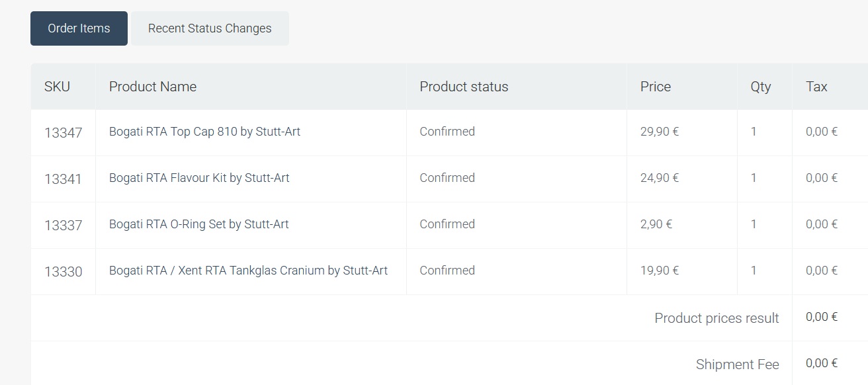Click Confirmed status of the O-Ring Set row
The image size is (868, 385).
447,224
